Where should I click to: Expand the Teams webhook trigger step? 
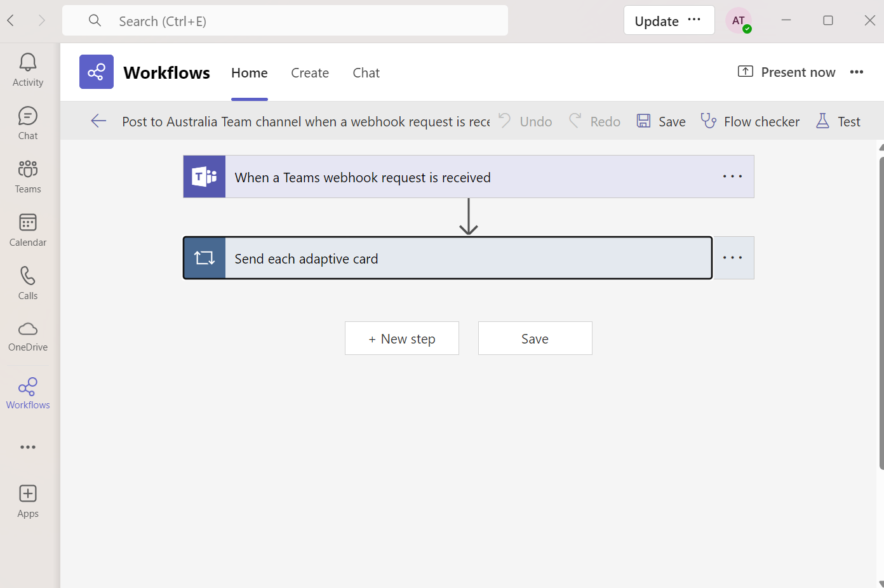[469, 177]
